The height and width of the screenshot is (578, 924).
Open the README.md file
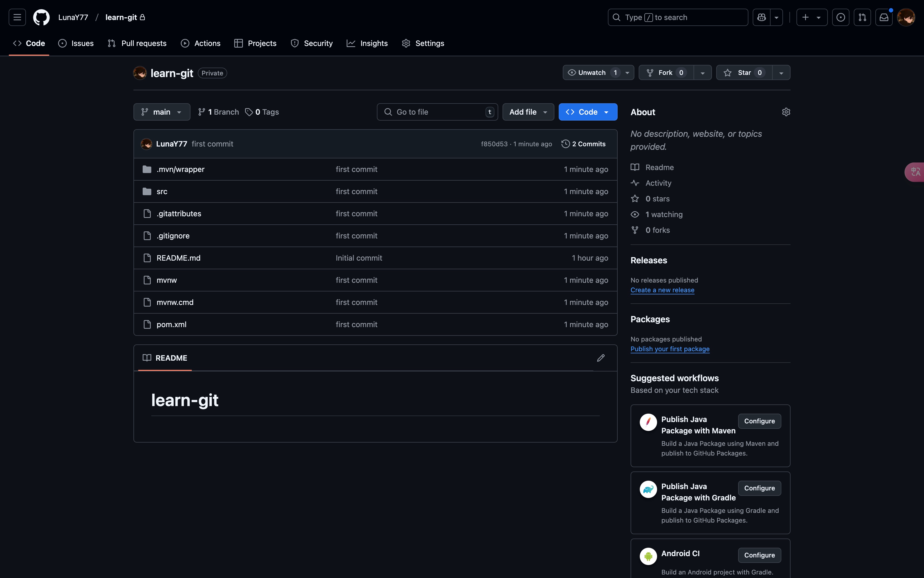(178, 258)
